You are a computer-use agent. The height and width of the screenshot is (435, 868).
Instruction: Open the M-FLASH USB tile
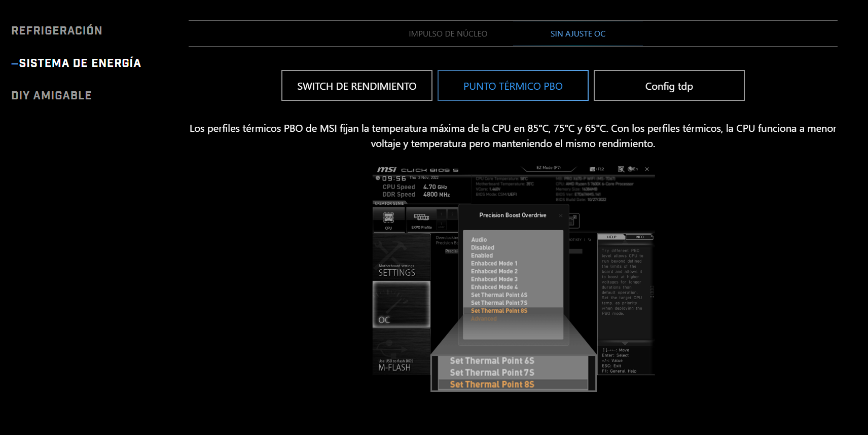click(401, 351)
